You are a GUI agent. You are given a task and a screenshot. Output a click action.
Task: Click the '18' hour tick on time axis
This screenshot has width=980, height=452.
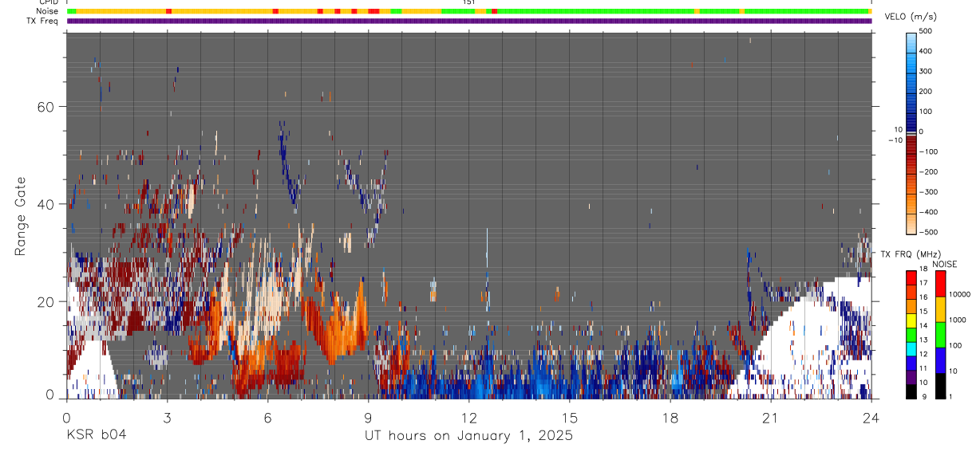pos(670,418)
